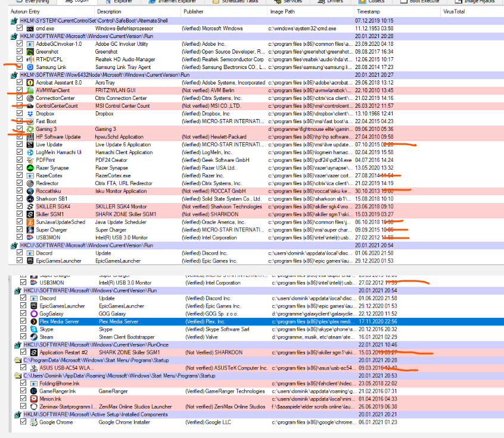The image size is (504, 438).
Task: Click the Redirector Citrix icon
Action: 30,183
